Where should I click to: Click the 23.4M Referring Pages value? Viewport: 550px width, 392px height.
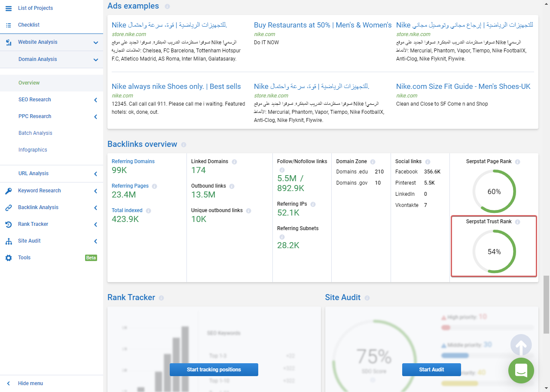click(124, 195)
